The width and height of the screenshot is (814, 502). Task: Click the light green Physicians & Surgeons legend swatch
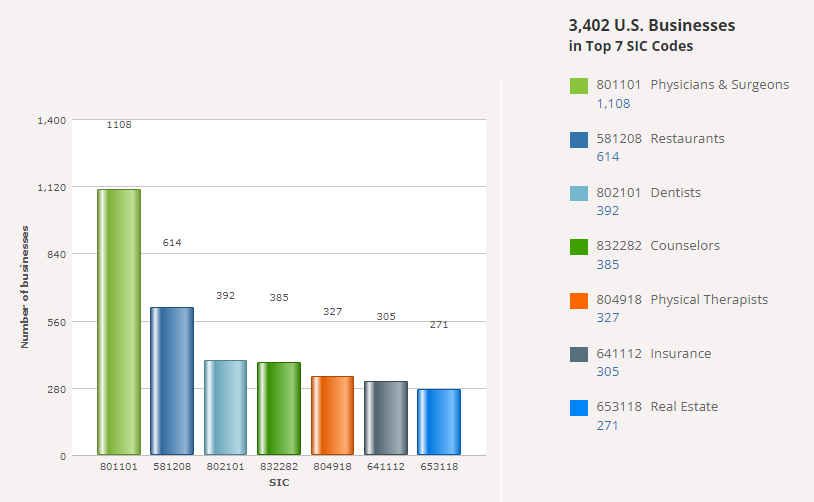click(x=578, y=86)
